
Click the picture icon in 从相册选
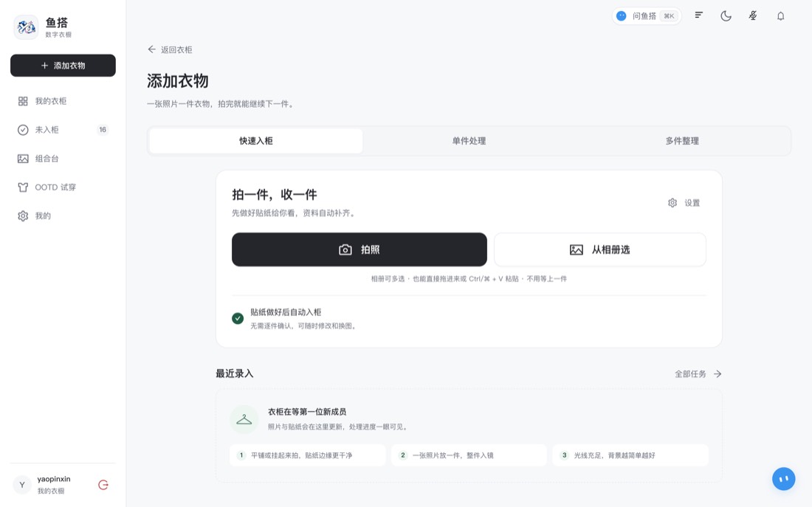coord(577,250)
